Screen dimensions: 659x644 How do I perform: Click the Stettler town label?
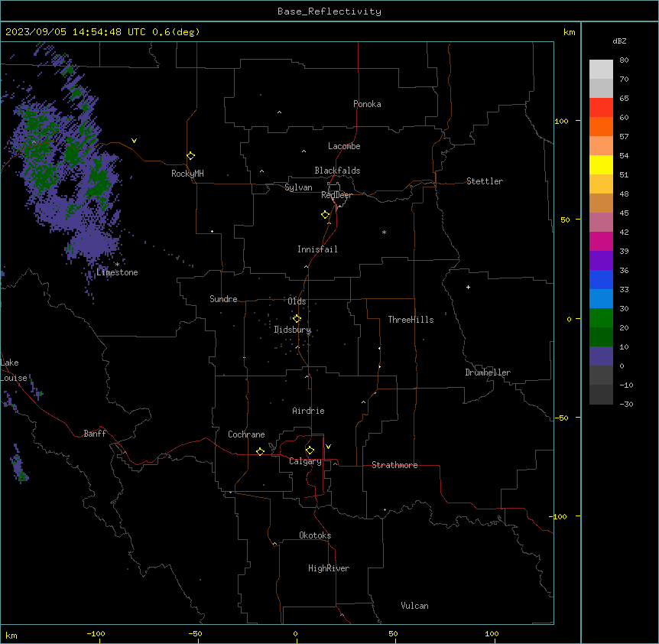tap(485, 181)
